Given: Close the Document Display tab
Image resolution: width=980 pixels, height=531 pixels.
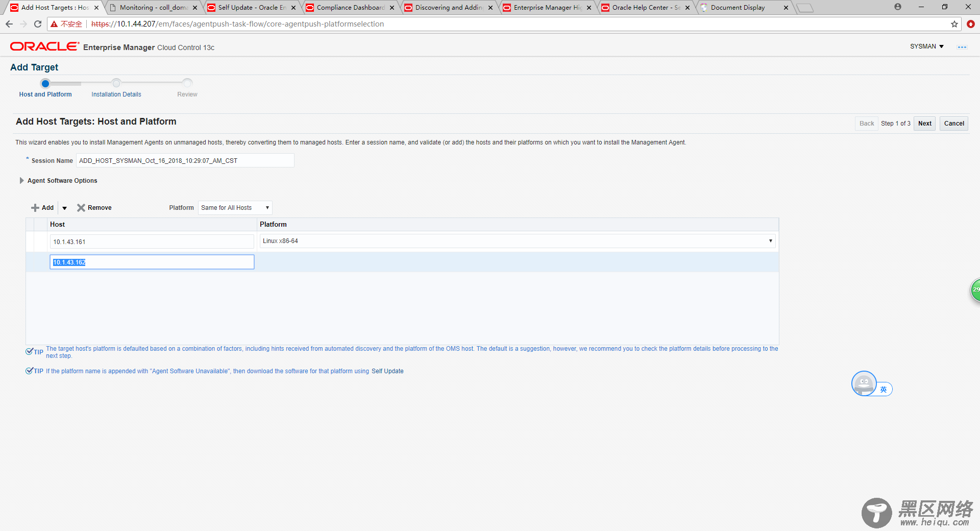Looking at the screenshot, I should click(x=786, y=8).
